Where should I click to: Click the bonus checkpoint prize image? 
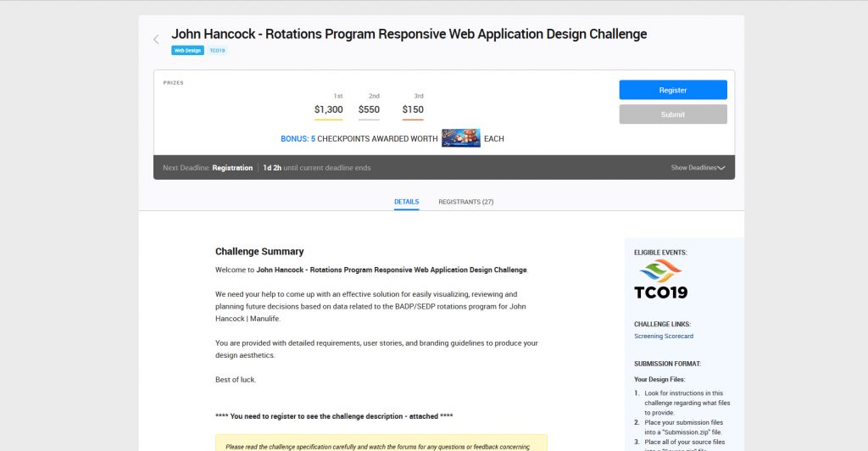tap(460, 138)
